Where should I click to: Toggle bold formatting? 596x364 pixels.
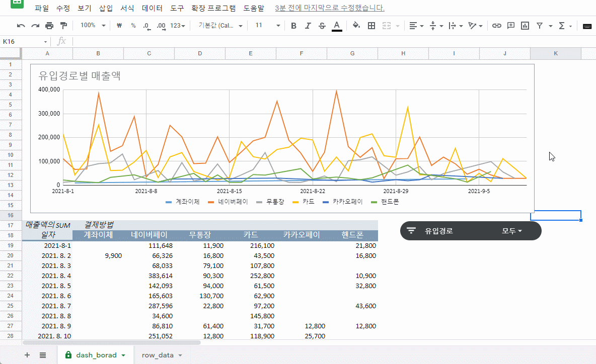[293, 26]
